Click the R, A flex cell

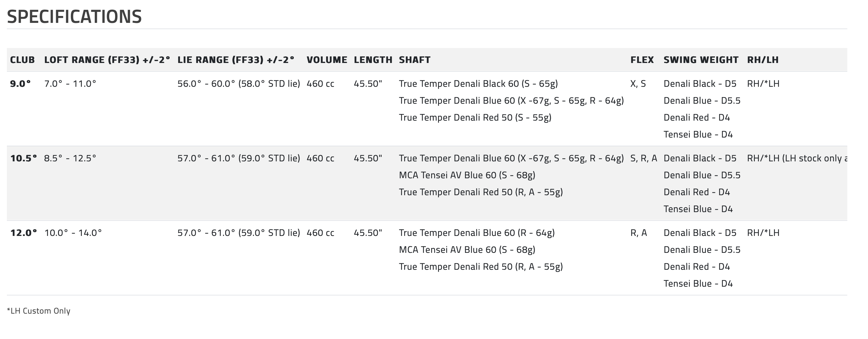638,233
